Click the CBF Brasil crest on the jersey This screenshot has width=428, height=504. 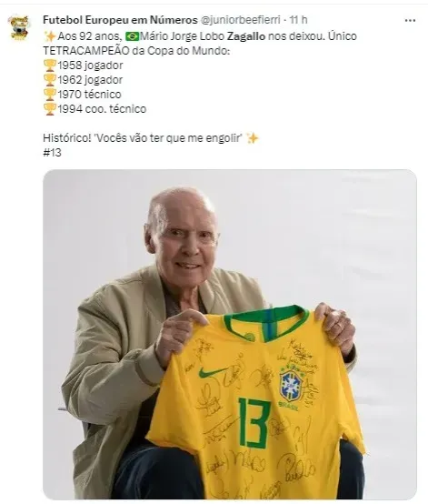[x=290, y=387]
